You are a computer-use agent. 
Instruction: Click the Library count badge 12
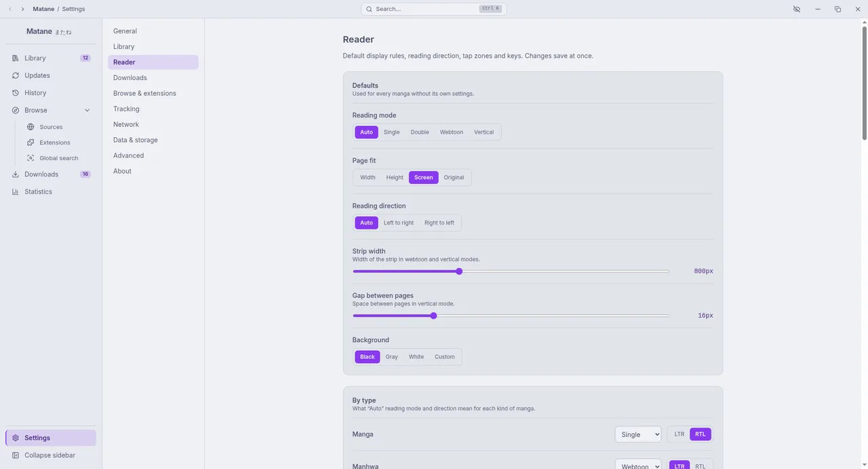click(85, 58)
